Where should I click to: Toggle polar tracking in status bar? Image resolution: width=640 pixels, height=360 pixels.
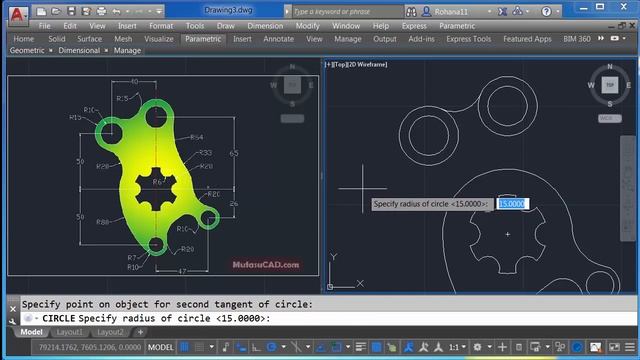271,347
